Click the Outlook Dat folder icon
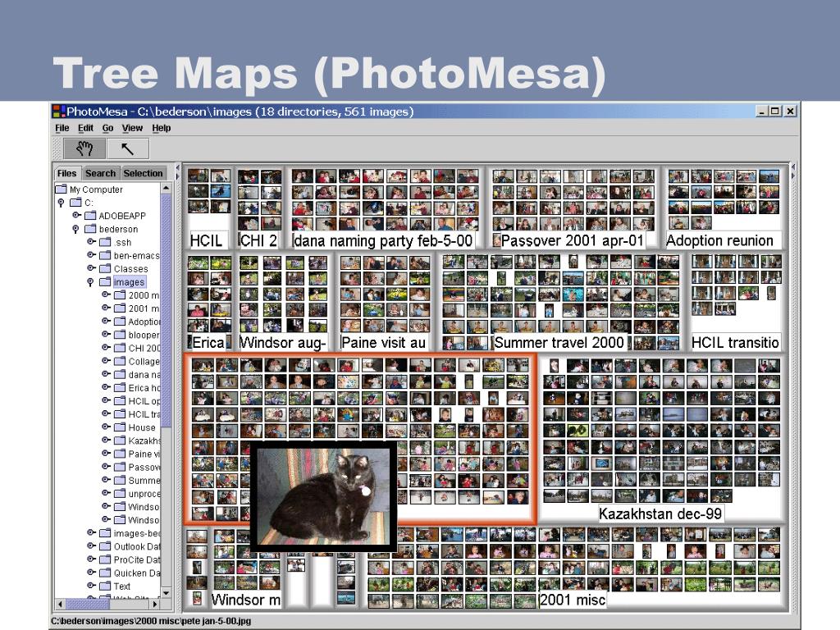Image resolution: width=840 pixels, height=630 pixels. pyautogui.click(x=106, y=546)
